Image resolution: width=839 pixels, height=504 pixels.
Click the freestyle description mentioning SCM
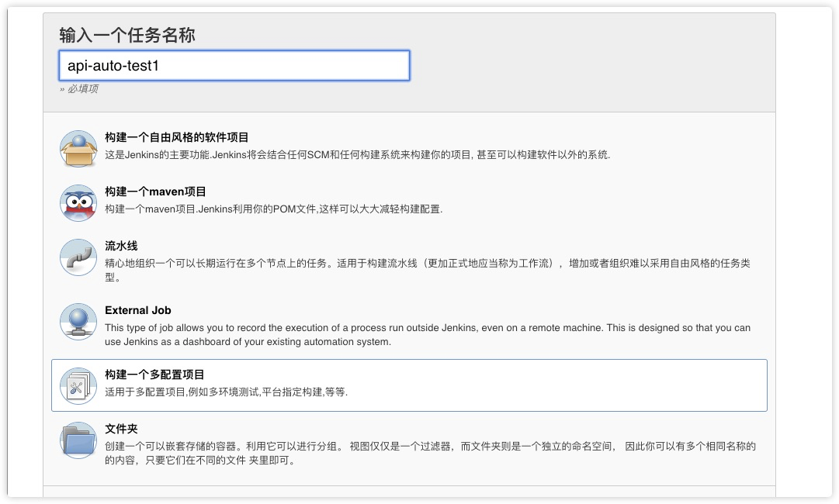point(358,155)
